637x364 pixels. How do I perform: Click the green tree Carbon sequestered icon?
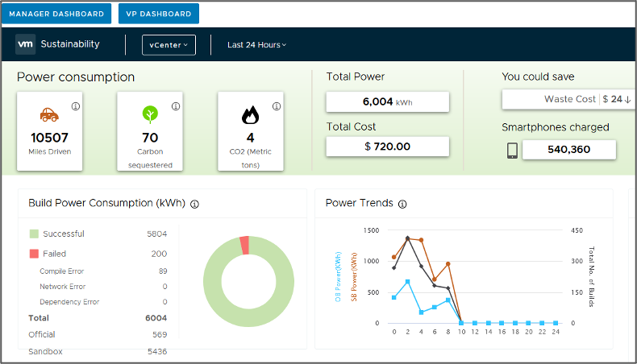coord(150,114)
